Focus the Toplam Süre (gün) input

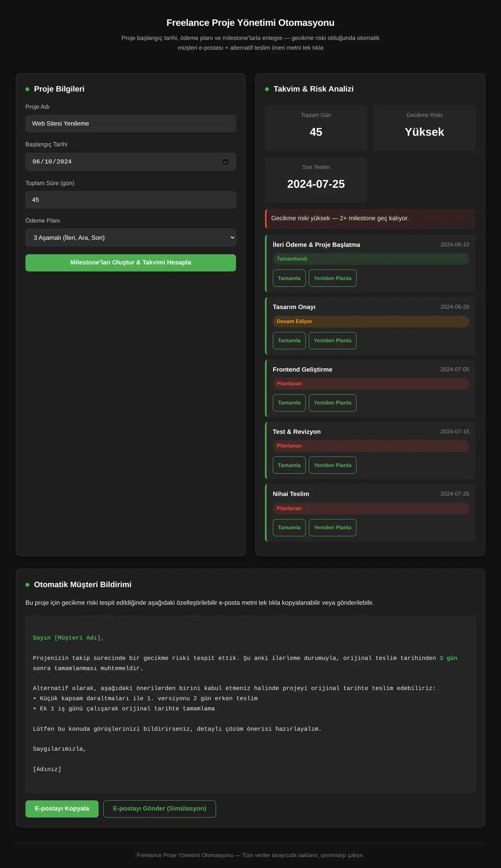pyautogui.click(x=131, y=200)
